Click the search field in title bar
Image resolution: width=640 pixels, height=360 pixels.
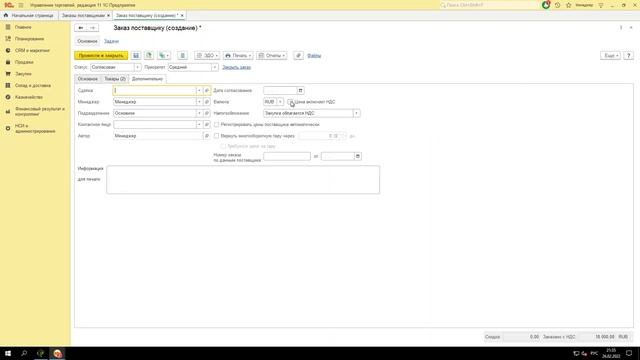489,5
